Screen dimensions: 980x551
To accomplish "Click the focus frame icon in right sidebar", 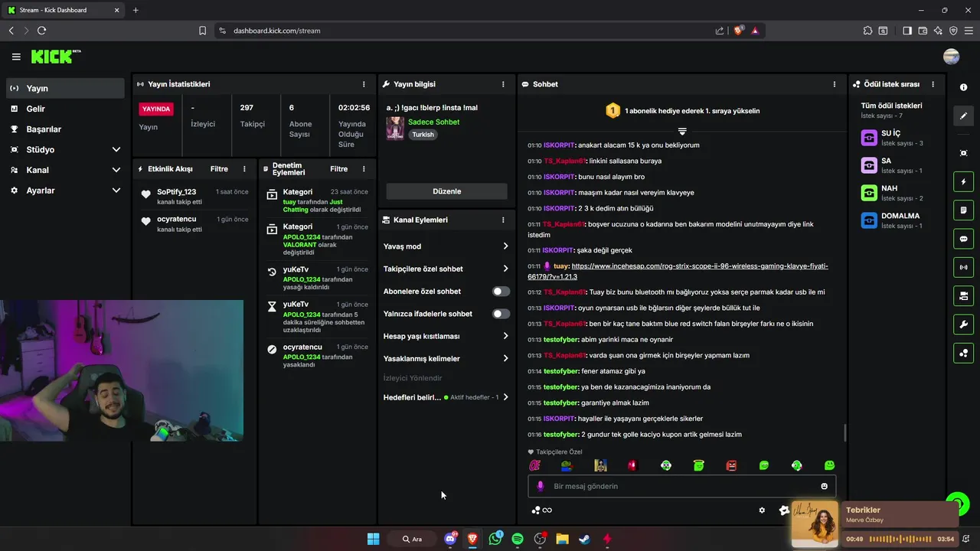I will coord(963,153).
